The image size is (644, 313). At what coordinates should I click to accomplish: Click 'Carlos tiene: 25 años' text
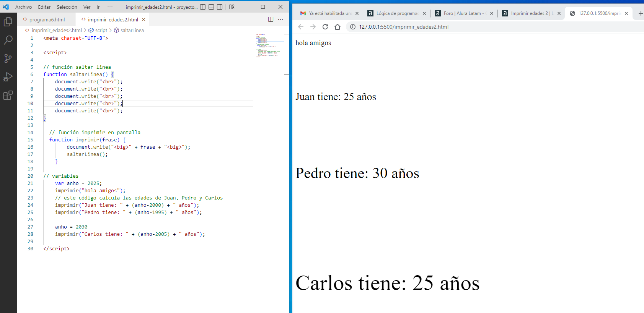point(387,283)
